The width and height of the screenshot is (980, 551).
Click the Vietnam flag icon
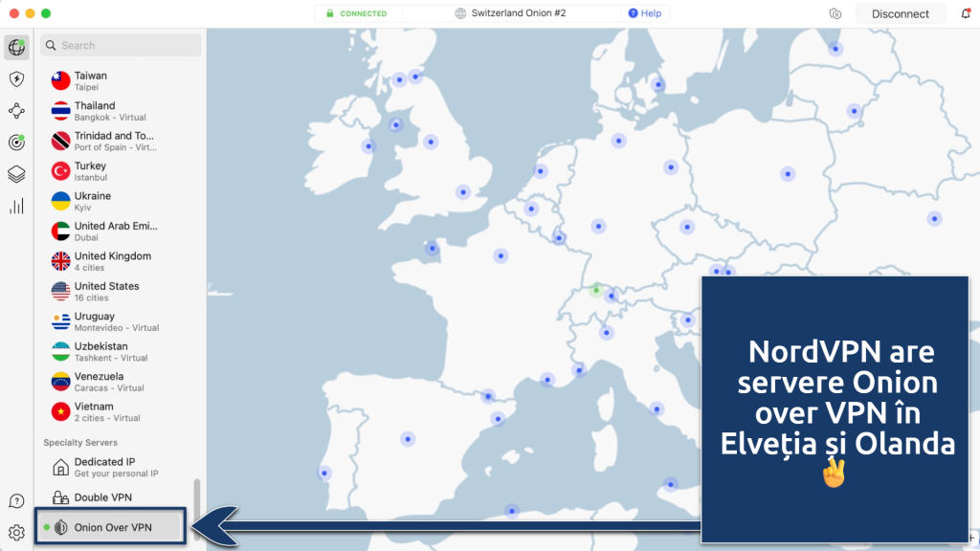(x=60, y=411)
